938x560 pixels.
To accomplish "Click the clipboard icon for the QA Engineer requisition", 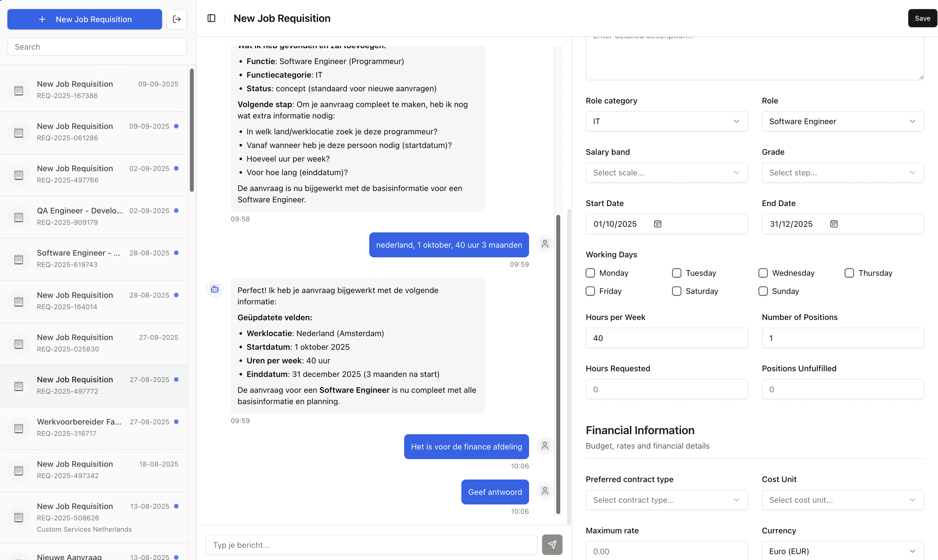I will [x=18, y=217].
